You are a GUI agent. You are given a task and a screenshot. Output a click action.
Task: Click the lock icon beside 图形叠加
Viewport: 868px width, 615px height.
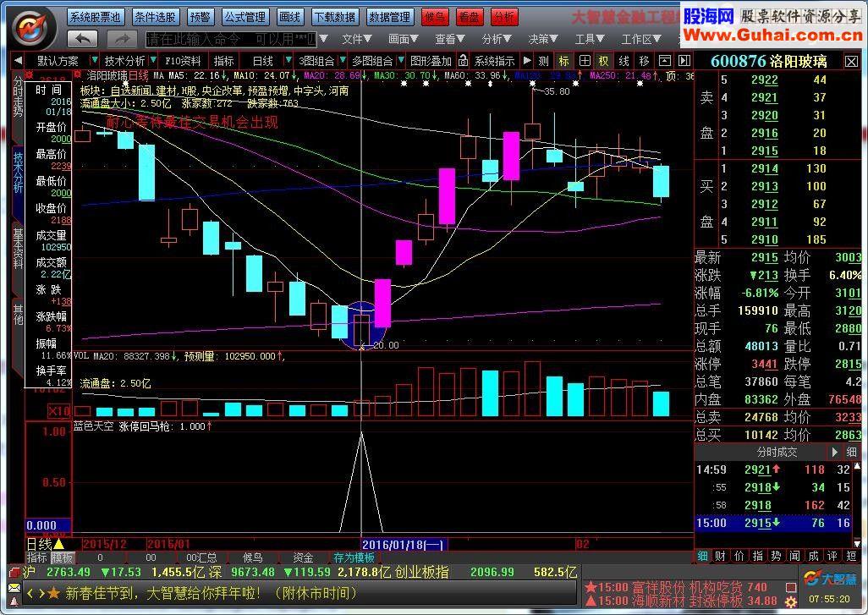click(x=463, y=60)
